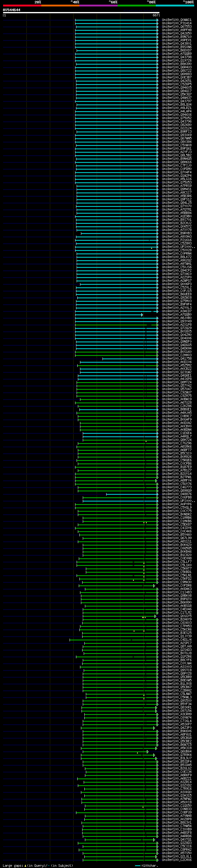Click alignment arrowhead of UniRef100_O97154
The width and height of the screenshot is (197, 868).
(156, 711)
